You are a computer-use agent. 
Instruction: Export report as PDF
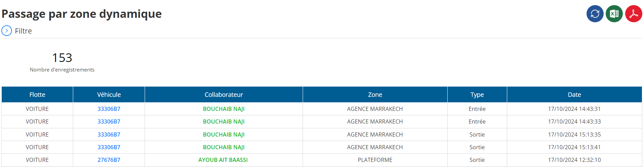(634, 14)
